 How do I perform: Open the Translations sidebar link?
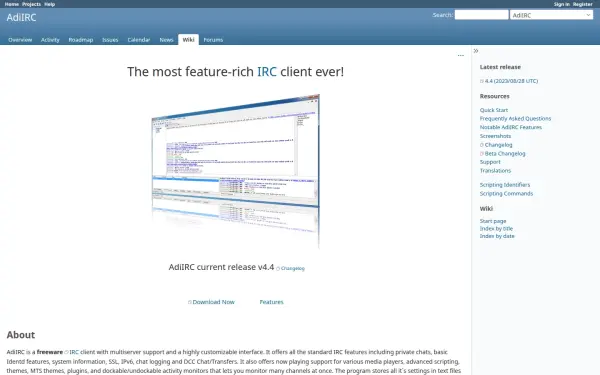tap(495, 171)
